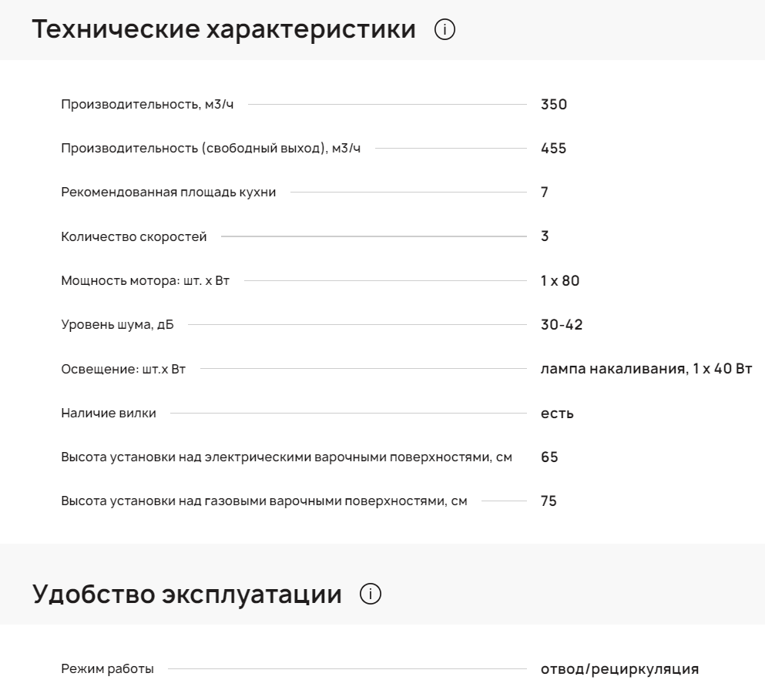Click the 455 value

[x=554, y=149]
